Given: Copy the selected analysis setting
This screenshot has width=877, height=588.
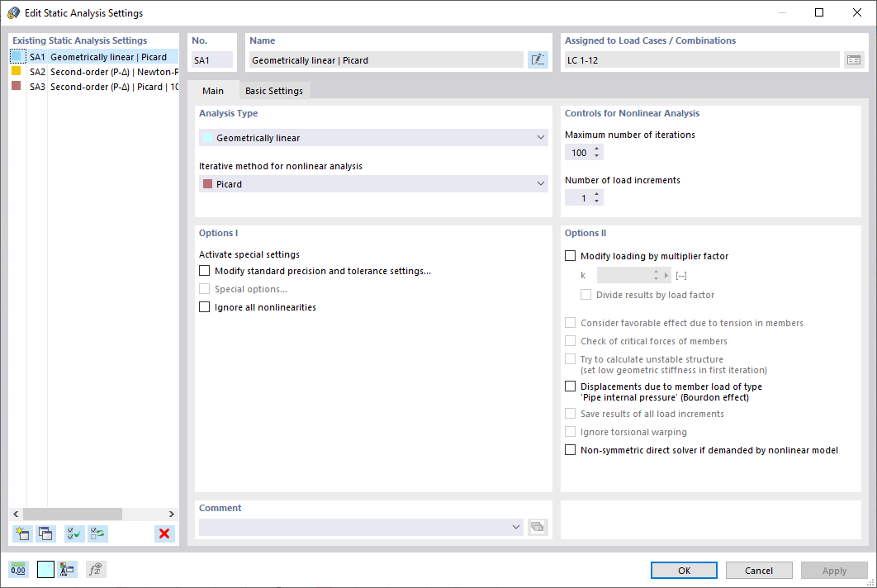Looking at the screenshot, I should coord(46,533).
